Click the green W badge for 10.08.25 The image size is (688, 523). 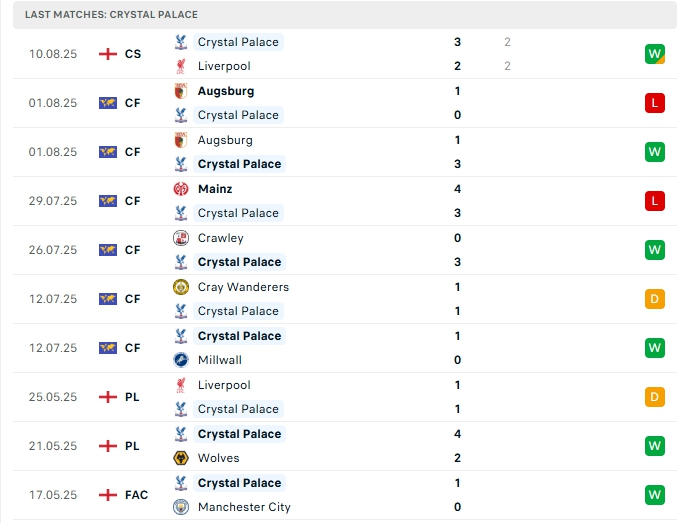655,54
